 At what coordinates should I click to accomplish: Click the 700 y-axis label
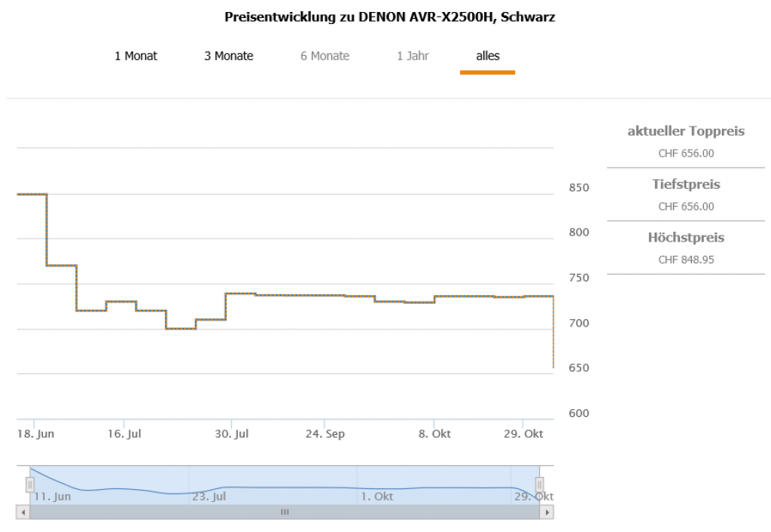579,324
